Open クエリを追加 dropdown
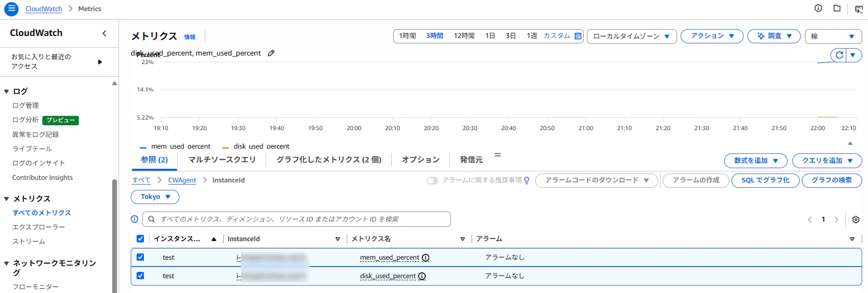Screen dimensions: 868x293 [x=827, y=161]
